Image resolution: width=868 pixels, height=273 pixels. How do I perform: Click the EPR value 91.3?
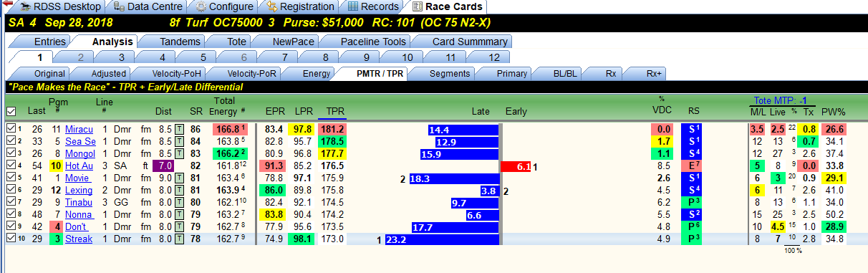point(274,166)
